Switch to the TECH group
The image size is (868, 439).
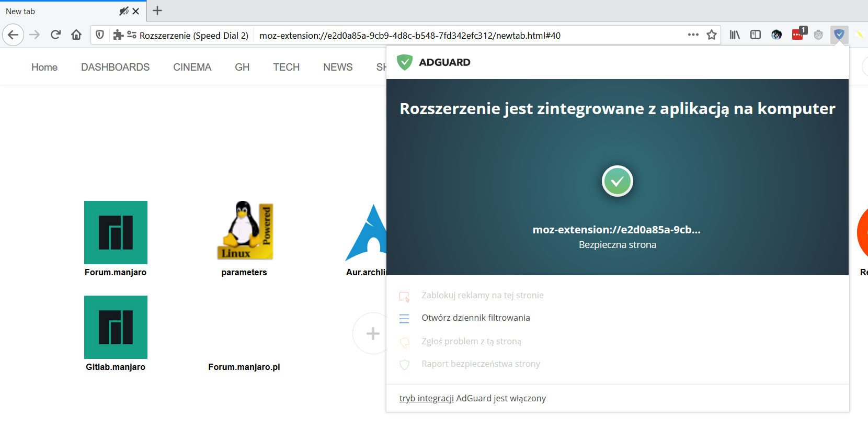click(x=287, y=67)
